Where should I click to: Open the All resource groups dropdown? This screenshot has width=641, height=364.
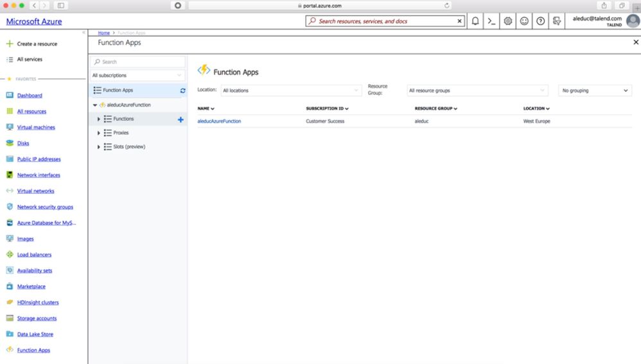(x=477, y=91)
